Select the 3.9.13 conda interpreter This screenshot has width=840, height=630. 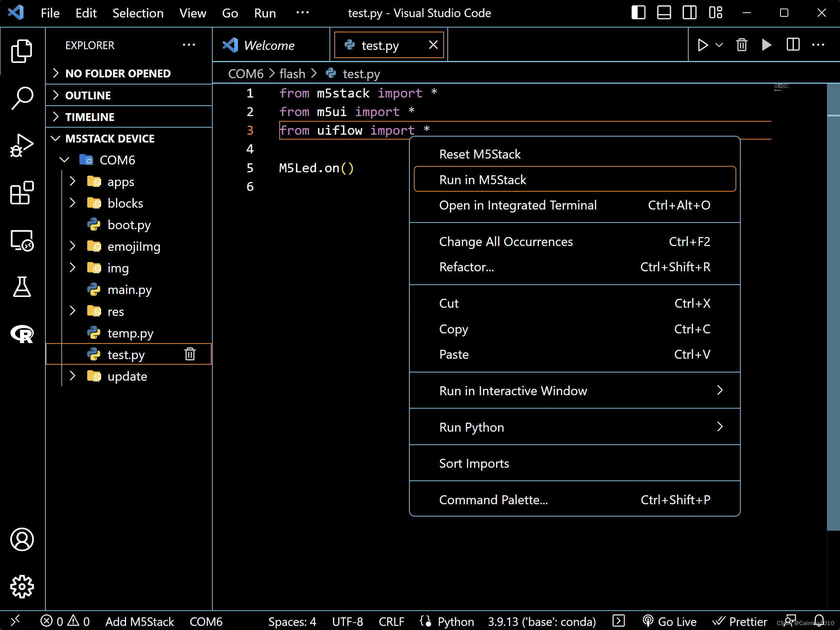click(x=542, y=621)
